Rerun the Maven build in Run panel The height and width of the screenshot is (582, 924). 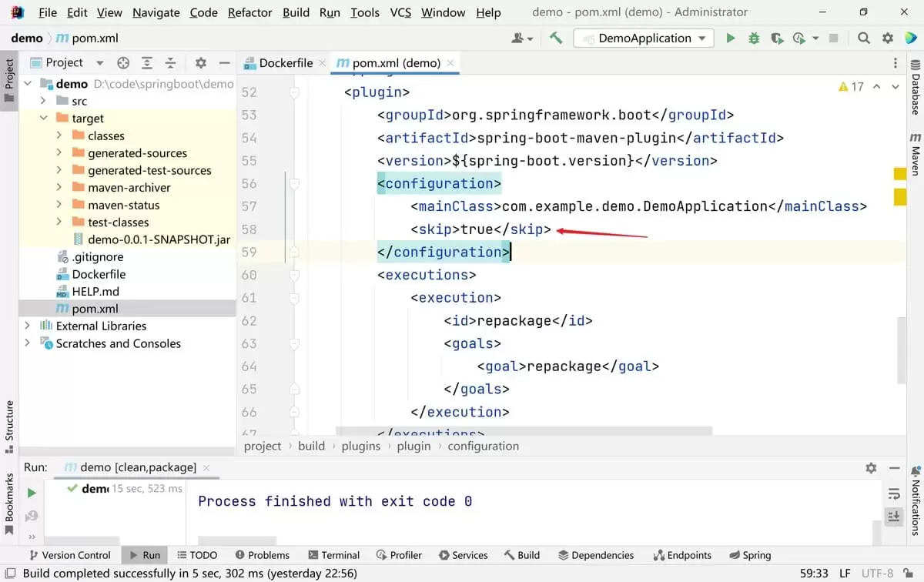pyautogui.click(x=31, y=493)
